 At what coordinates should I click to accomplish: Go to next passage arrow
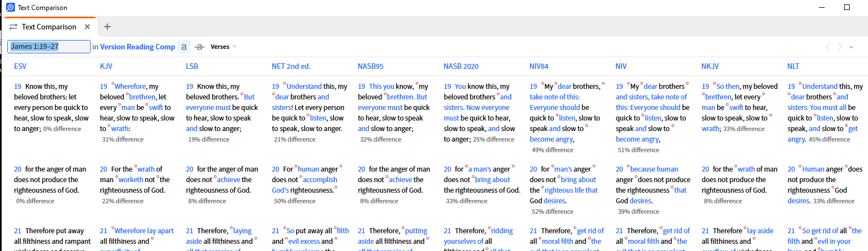pyautogui.click(x=840, y=47)
